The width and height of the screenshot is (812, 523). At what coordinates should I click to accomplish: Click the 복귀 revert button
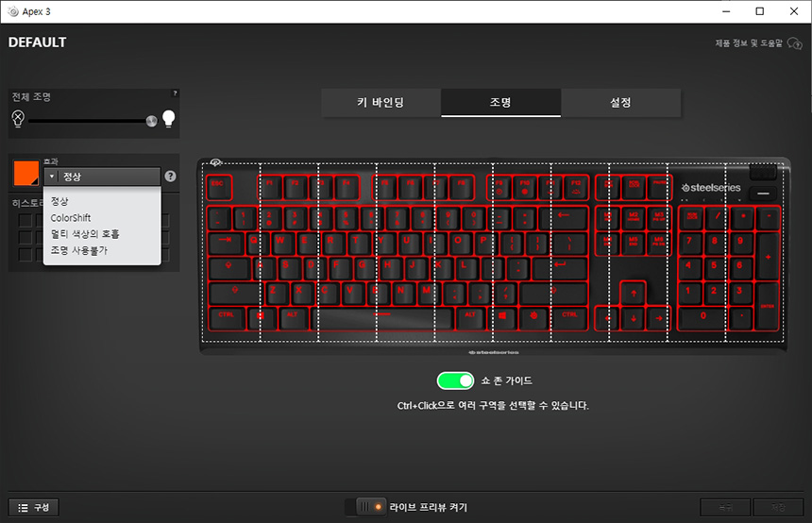point(725,508)
